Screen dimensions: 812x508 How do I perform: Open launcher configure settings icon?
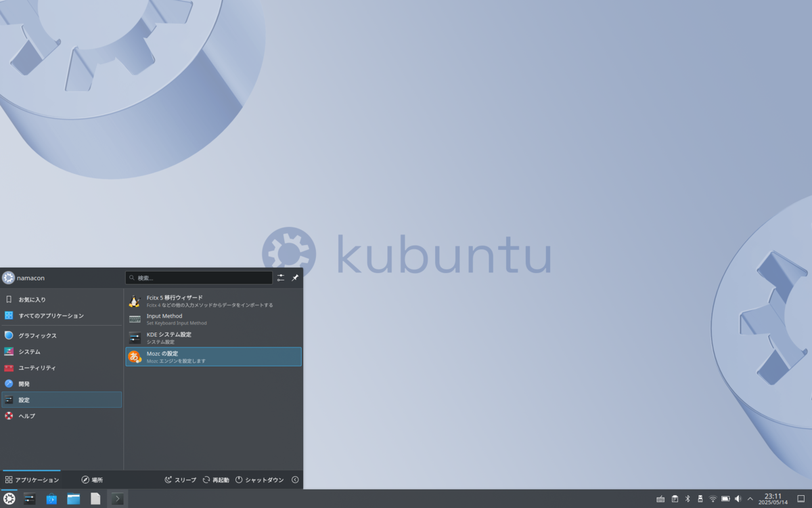[281, 278]
